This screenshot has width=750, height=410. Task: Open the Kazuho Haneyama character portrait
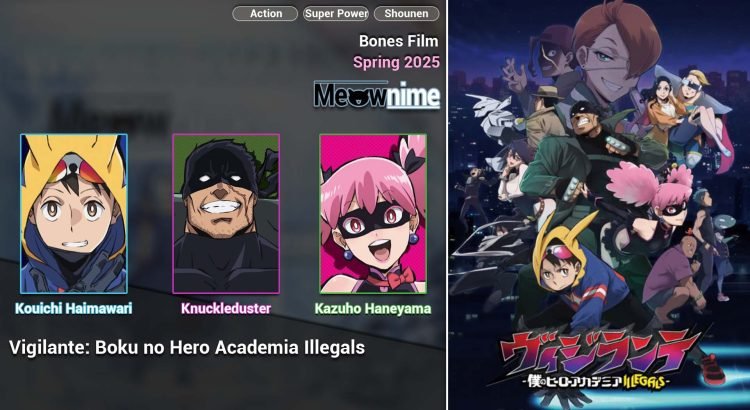click(x=373, y=213)
